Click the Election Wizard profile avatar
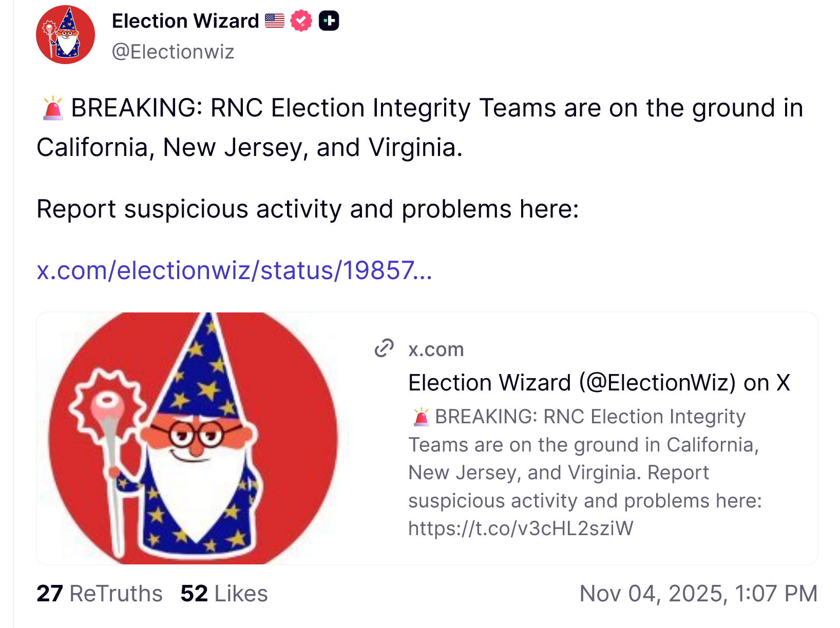The width and height of the screenshot is (840, 628). (x=65, y=35)
